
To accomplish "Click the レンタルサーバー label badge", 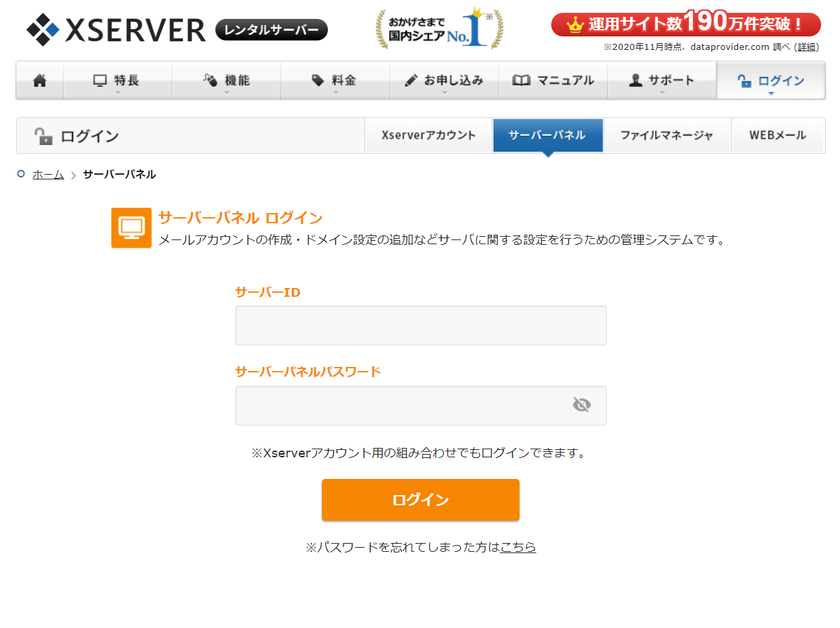I will click(271, 30).
